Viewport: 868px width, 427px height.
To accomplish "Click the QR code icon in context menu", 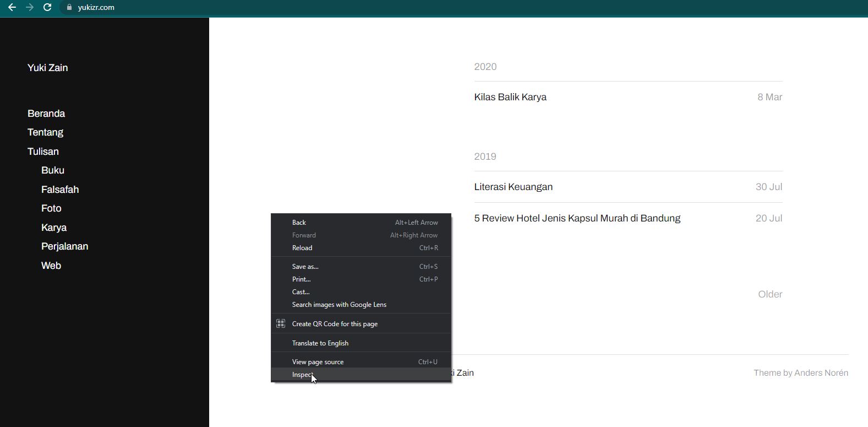I will (281, 323).
